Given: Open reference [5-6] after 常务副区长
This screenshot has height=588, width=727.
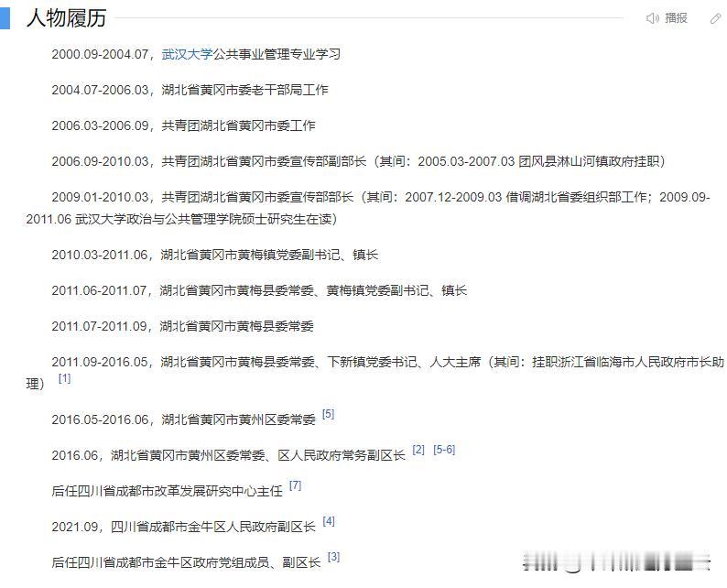Looking at the screenshot, I should pyautogui.click(x=444, y=450).
